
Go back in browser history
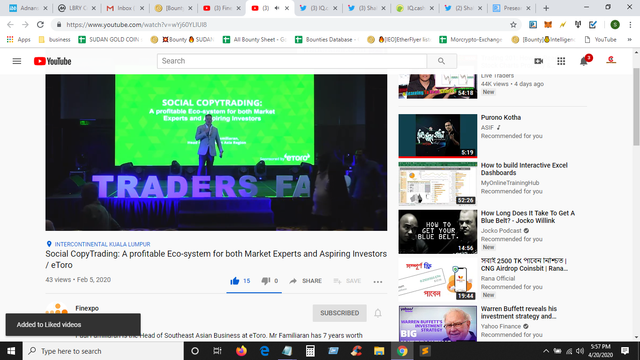click(x=10, y=25)
